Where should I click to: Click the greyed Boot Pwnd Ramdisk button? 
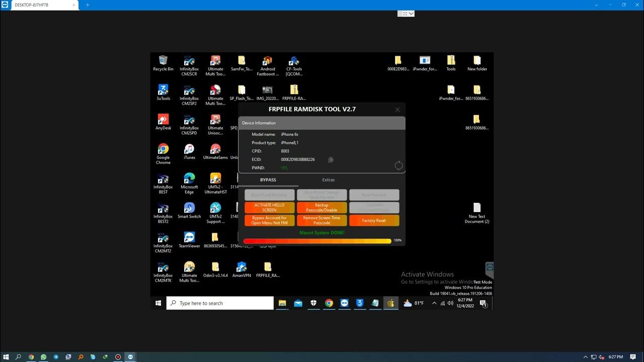click(x=269, y=195)
